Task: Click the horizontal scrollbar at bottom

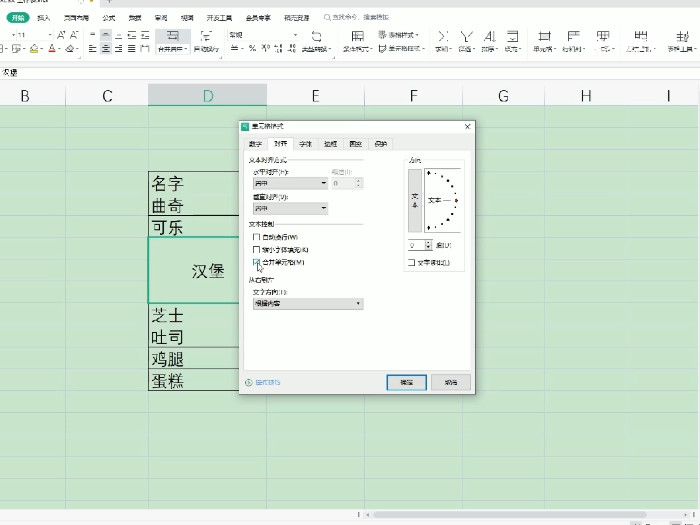Action: pyautogui.click(x=509, y=515)
